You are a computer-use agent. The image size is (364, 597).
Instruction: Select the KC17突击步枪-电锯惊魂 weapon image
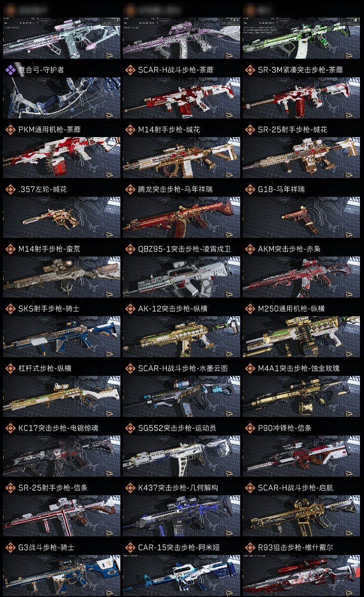pos(62,456)
